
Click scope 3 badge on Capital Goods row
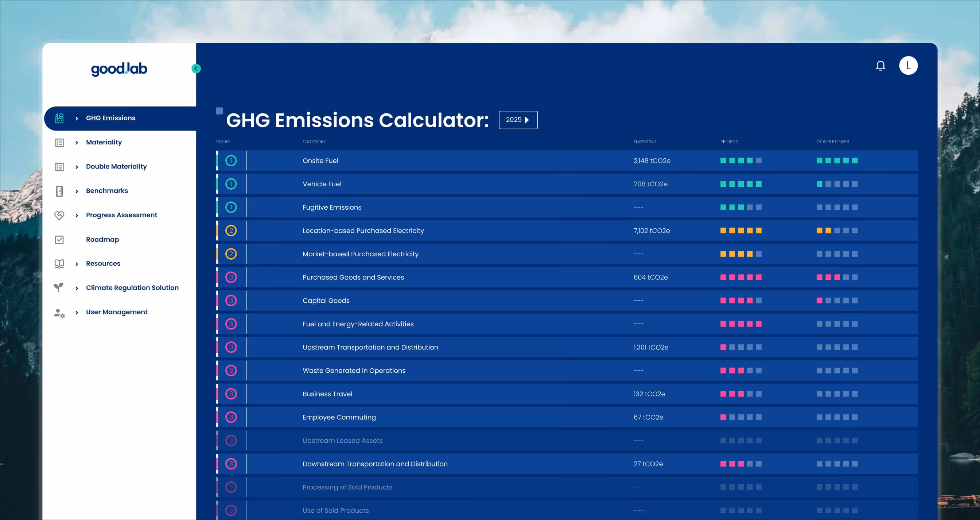pos(231,300)
